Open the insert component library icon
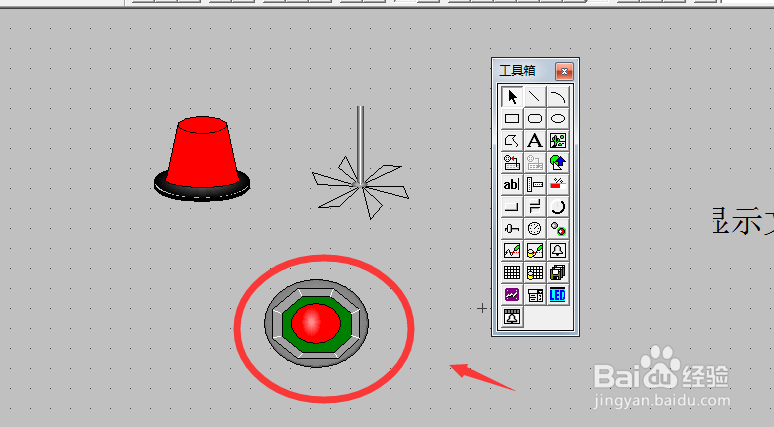This screenshot has height=427, width=774. pos(512,162)
